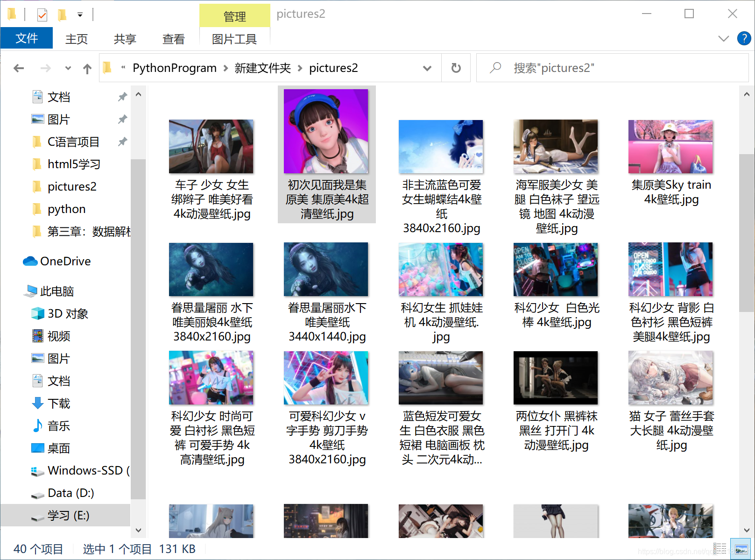This screenshot has height=560, width=755.
Task: Open 桌面 folder in sidebar
Action: click(x=59, y=448)
